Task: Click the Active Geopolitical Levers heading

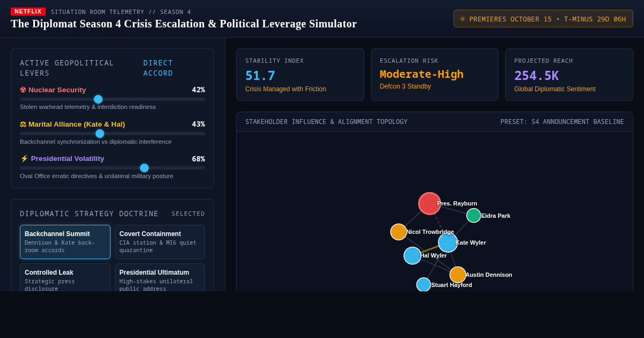Action: tap(67, 68)
